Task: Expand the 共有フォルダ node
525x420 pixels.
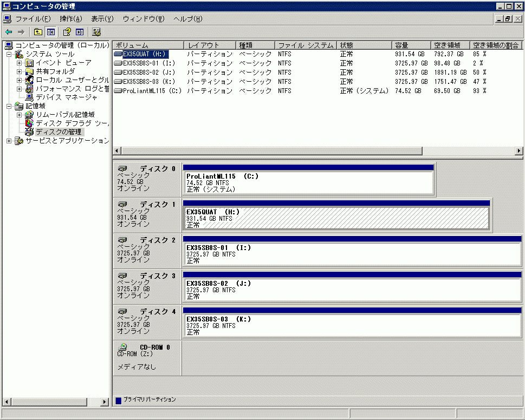Action: pyautogui.click(x=19, y=71)
